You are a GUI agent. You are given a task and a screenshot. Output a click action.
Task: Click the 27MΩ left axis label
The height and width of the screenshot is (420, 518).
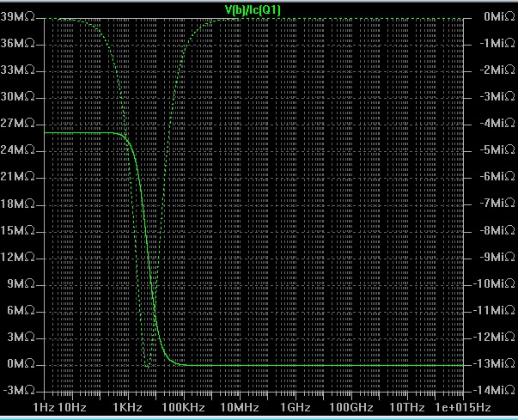pos(18,123)
